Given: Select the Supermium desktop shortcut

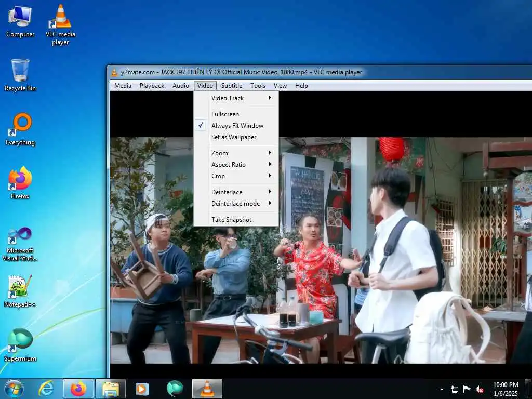Looking at the screenshot, I should pyautogui.click(x=20, y=345).
